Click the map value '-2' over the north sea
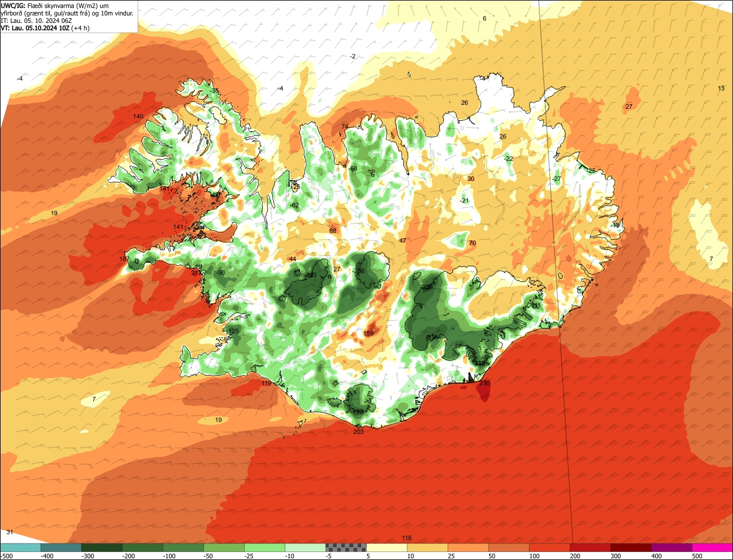Viewport: 733px width, 560px height. [x=353, y=56]
